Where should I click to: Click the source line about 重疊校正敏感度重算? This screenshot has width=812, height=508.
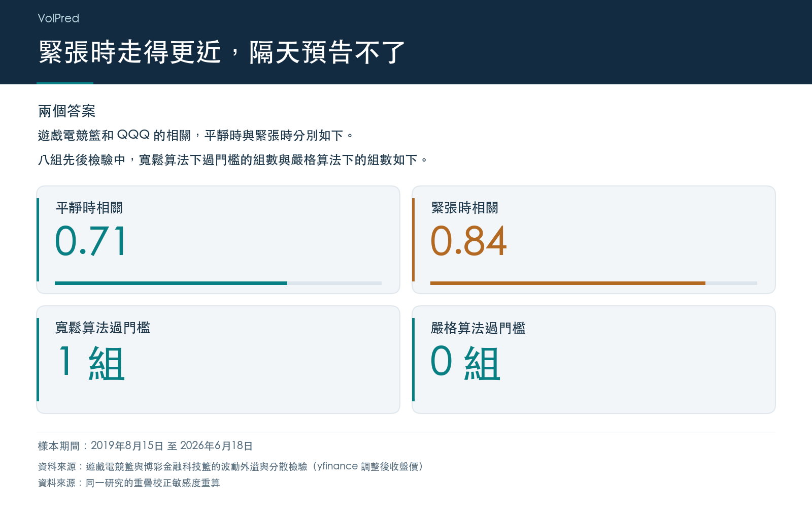[129, 483]
